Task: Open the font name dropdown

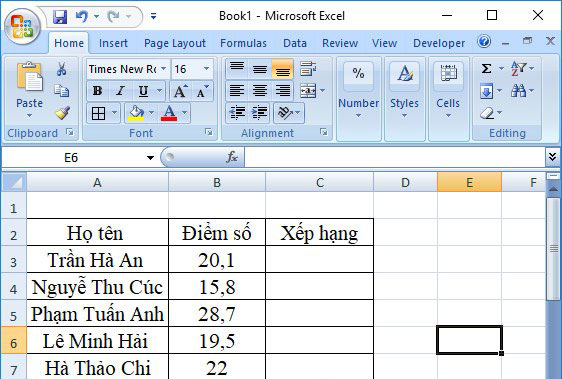Action: click(x=163, y=68)
